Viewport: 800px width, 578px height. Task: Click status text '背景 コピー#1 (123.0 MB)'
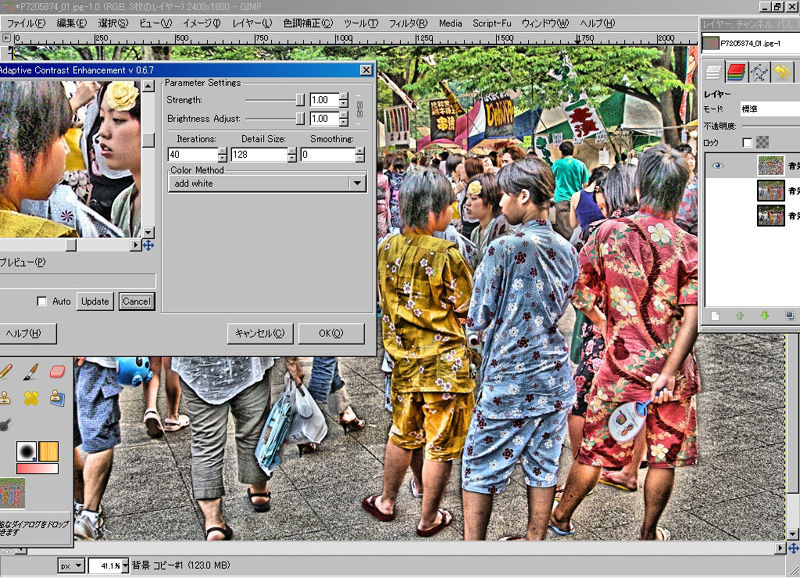181,565
